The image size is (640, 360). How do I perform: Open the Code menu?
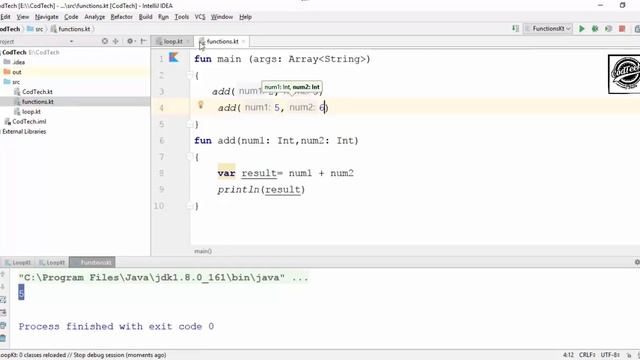71,17
